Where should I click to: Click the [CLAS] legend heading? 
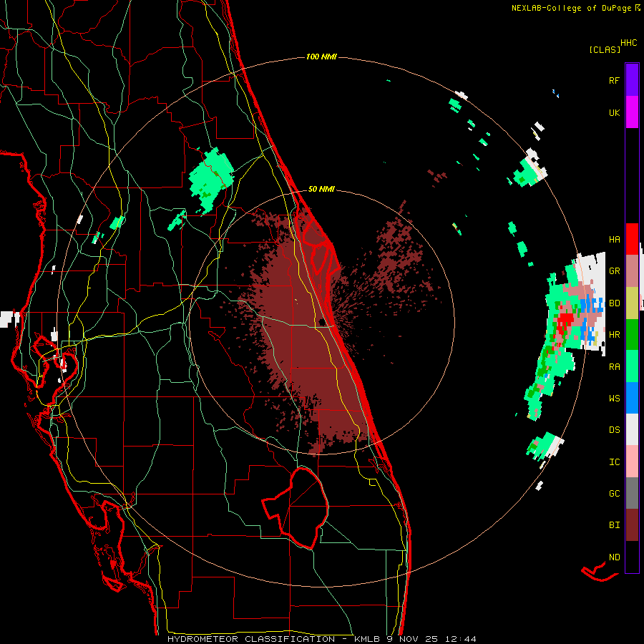(605, 49)
